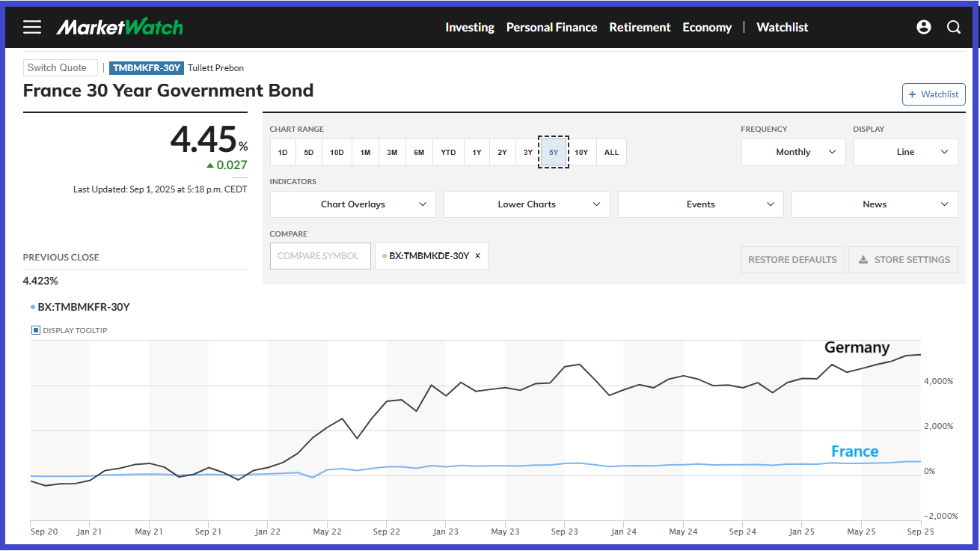The height and width of the screenshot is (551, 980).
Task: Remove the BX:TMBMKDE-30Y comparison symbol
Action: 478,256
